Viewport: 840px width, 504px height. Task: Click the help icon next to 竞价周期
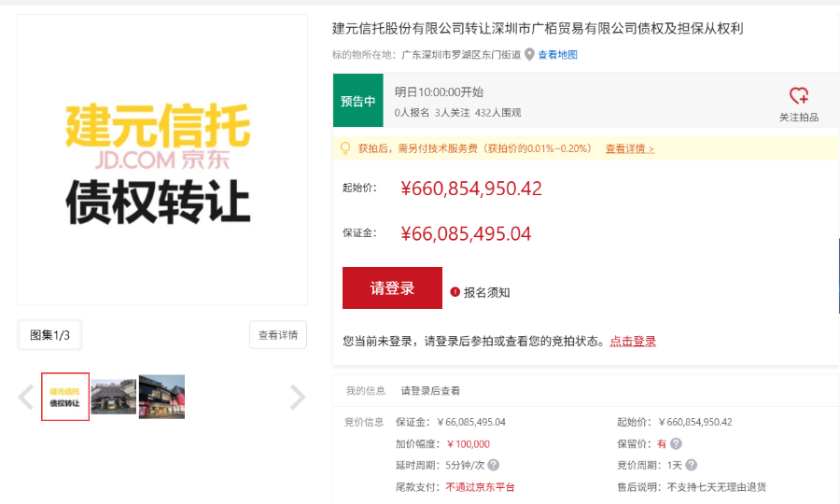(x=691, y=465)
